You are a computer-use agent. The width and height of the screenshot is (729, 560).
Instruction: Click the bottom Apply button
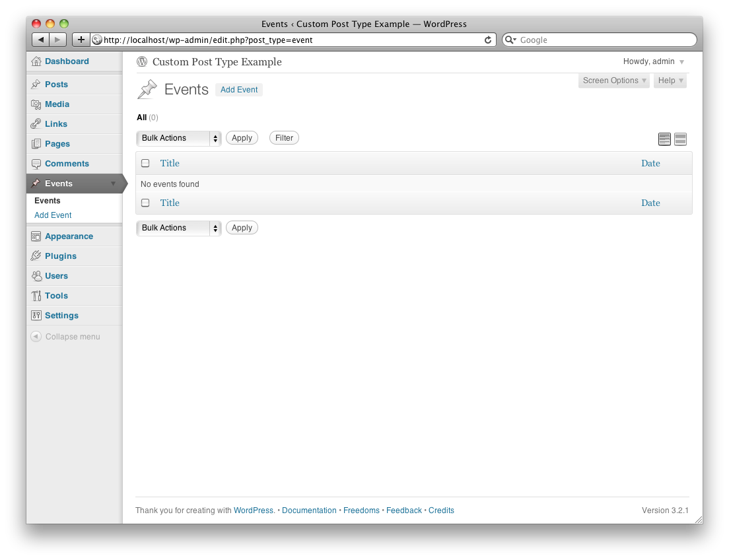[x=242, y=228]
